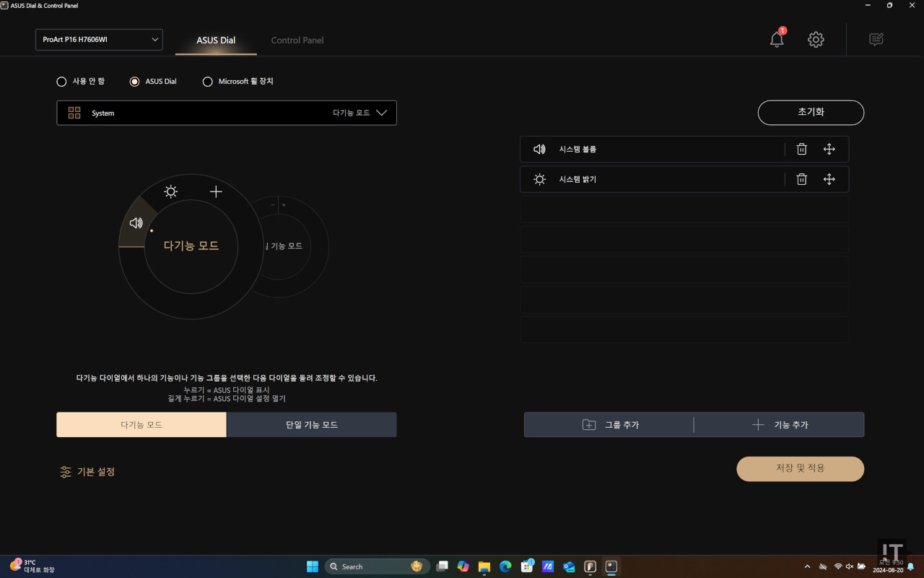924x578 pixels.
Task: Expand hidden icons chevron in the system tray
Action: [x=806, y=566]
